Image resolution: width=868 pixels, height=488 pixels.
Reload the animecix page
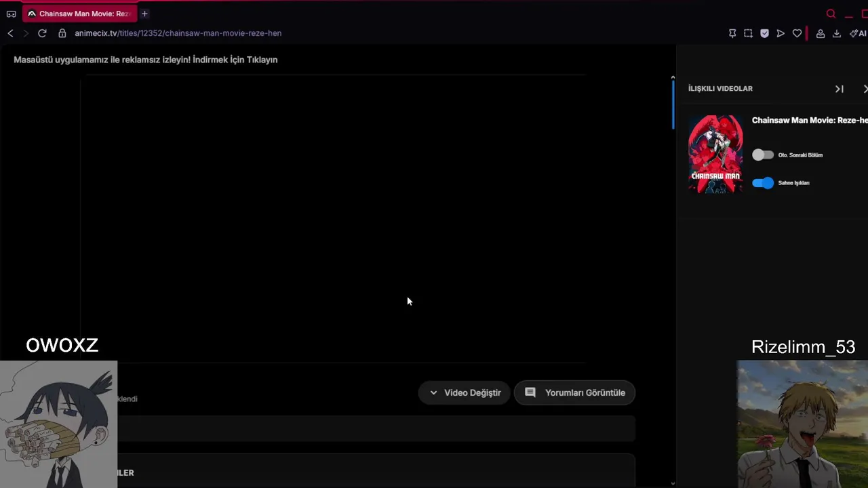(42, 33)
